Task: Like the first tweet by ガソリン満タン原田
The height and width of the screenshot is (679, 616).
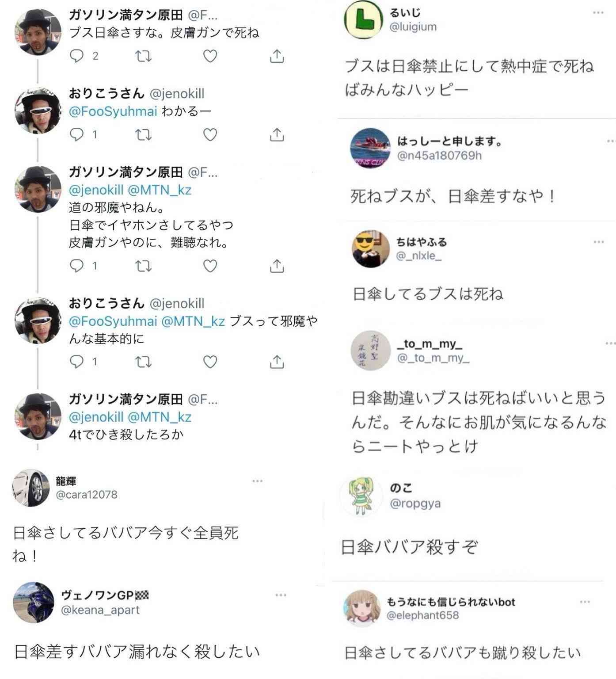Action: 210,56
